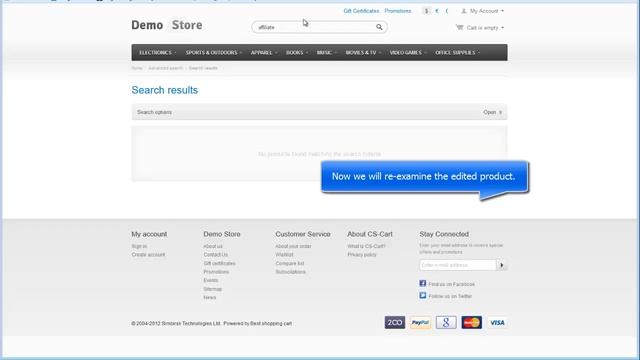Select the pound currency symbol
640x360 pixels.
(447, 11)
